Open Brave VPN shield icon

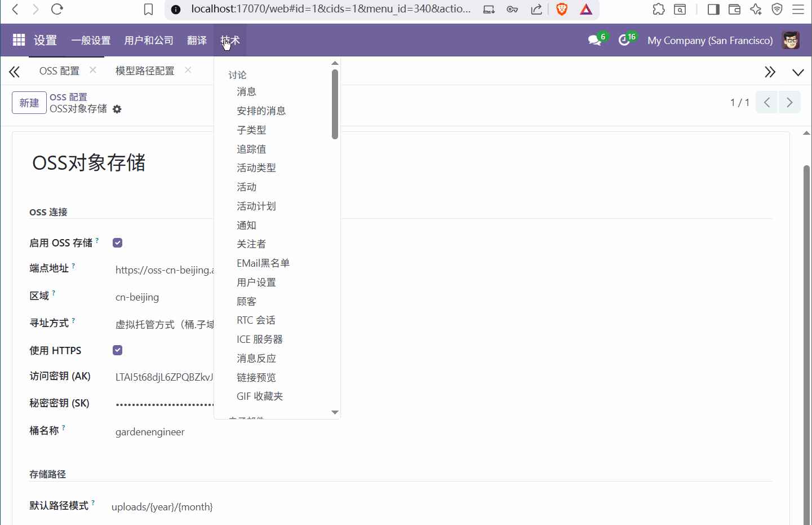(x=777, y=9)
